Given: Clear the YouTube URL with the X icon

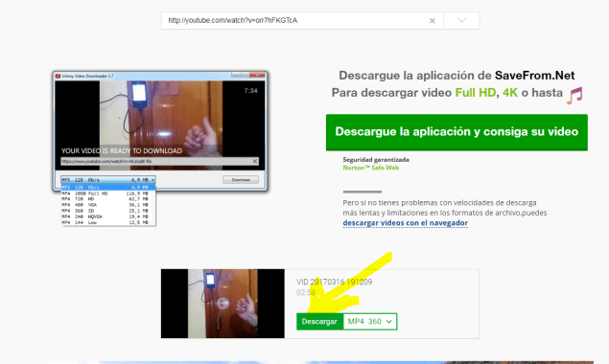Looking at the screenshot, I should pyautogui.click(x=432, y=21).
